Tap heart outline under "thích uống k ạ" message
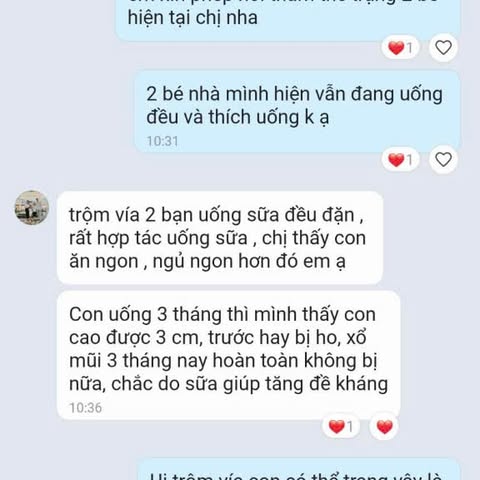This screenshot has width=480, height=480. [443, 159]
